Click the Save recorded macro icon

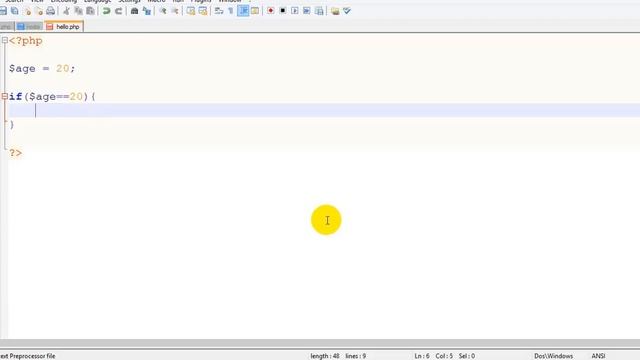(x=319, y=11)
